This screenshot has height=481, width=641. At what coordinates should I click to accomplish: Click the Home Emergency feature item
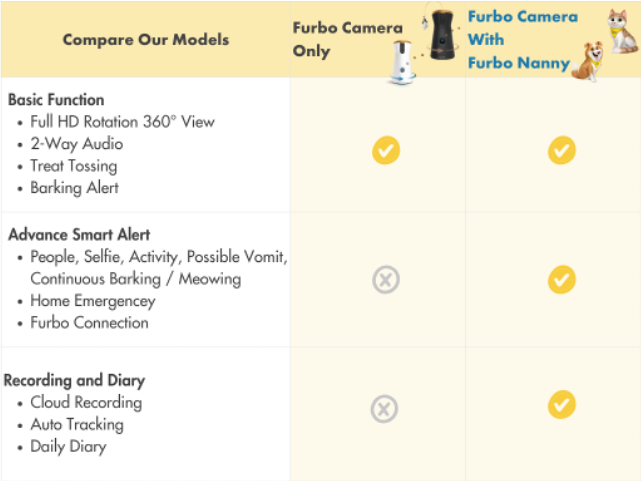point(92,301)
